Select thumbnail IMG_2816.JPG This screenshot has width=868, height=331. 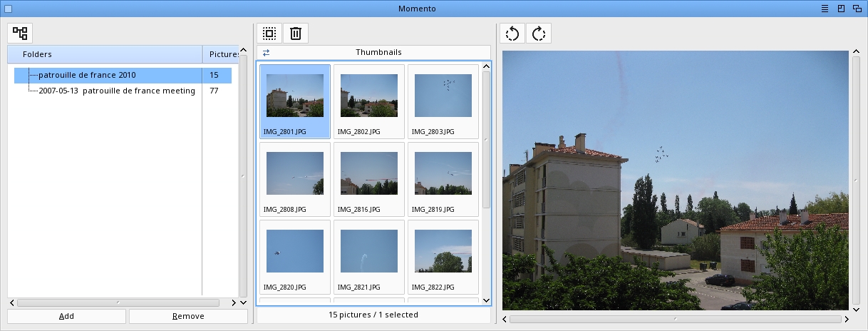368,178
